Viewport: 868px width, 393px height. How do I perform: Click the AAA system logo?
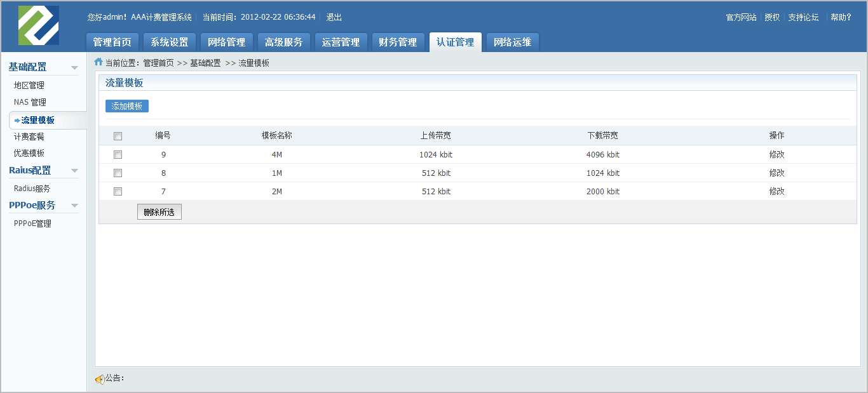39,25
